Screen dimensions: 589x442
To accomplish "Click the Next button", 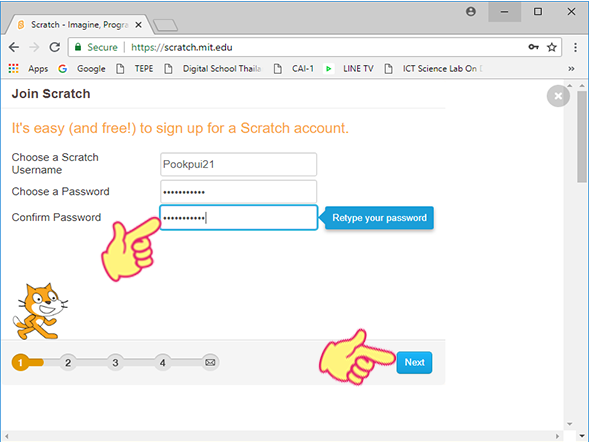I will tap(414, 362).
